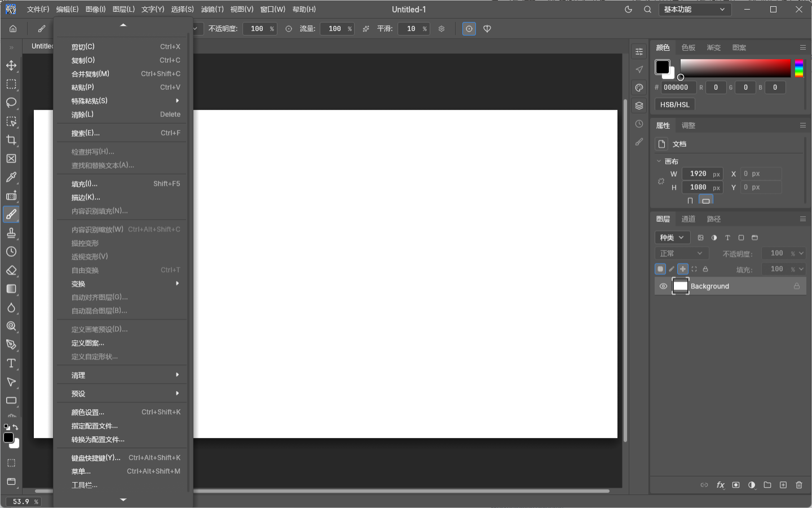
Task: Select the Rectangle shape tool
Action: (x=11, y=401)
